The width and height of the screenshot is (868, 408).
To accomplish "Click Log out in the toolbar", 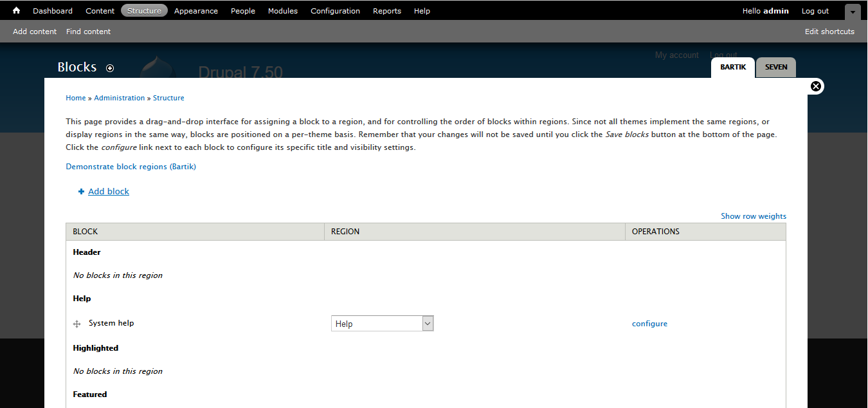I will click(x=815, y=11).
